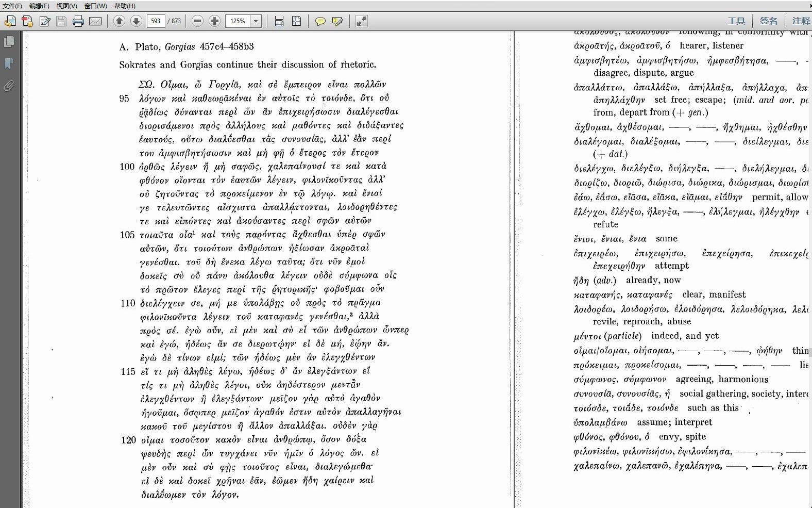Click the edit/sign document toolbar icon
The image size is (812, 508).
pyautogui.click(x=45, y=21)
